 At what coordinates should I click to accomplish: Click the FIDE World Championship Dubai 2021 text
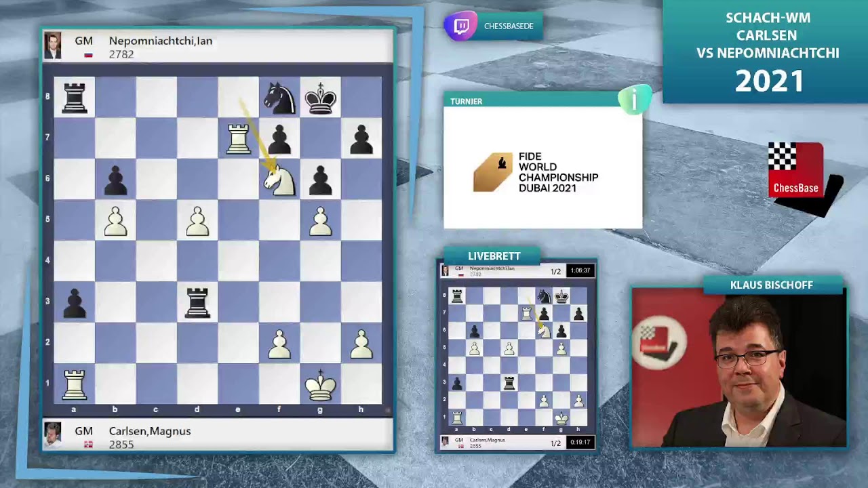(x=558, y=172)
